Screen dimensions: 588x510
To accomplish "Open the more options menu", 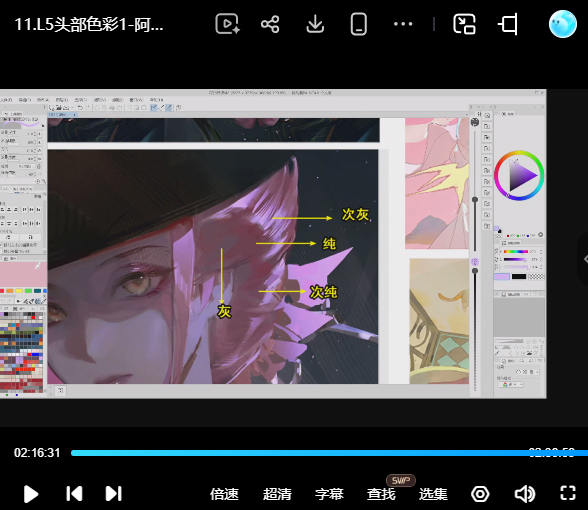I will [x=403, y=24].
